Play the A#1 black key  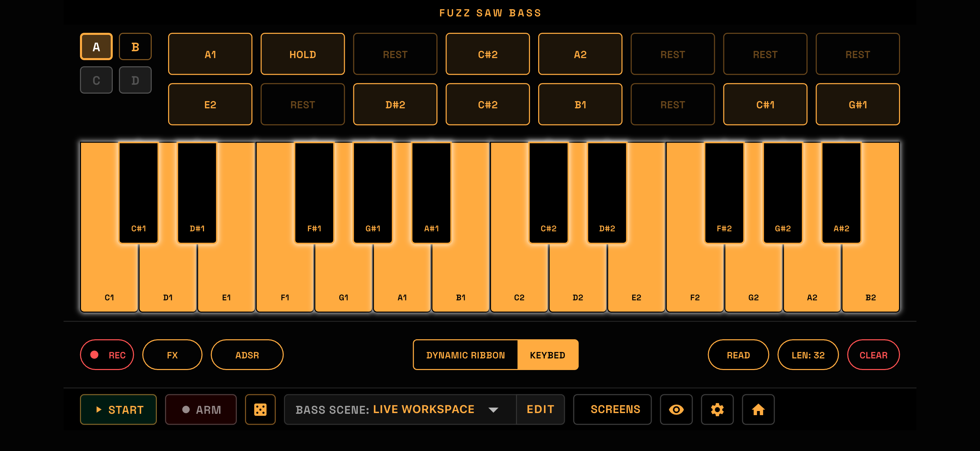[432, 193]
